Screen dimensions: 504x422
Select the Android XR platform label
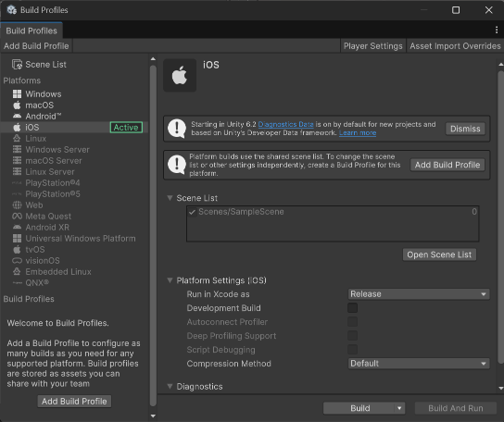pyautogui.click(x=47, y=227)
